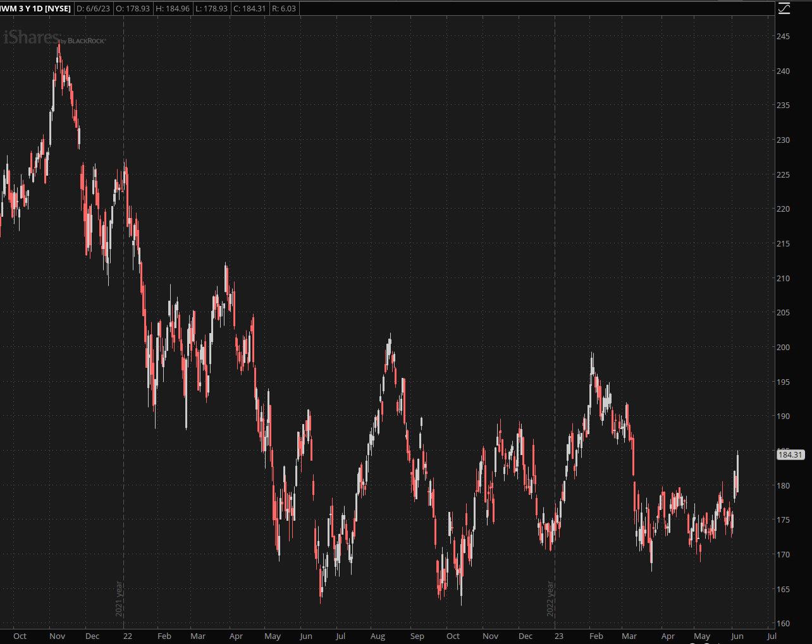
Task: Select the Aug label on time axis
Action: (378, 636)
